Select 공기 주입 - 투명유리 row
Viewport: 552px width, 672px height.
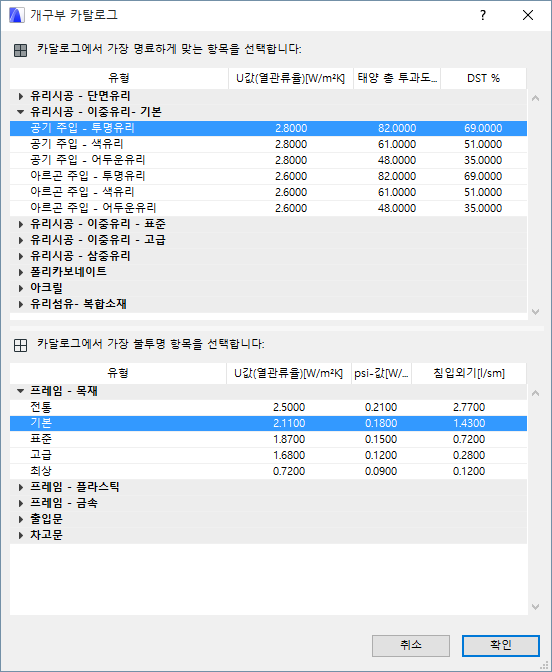point(268,128)
